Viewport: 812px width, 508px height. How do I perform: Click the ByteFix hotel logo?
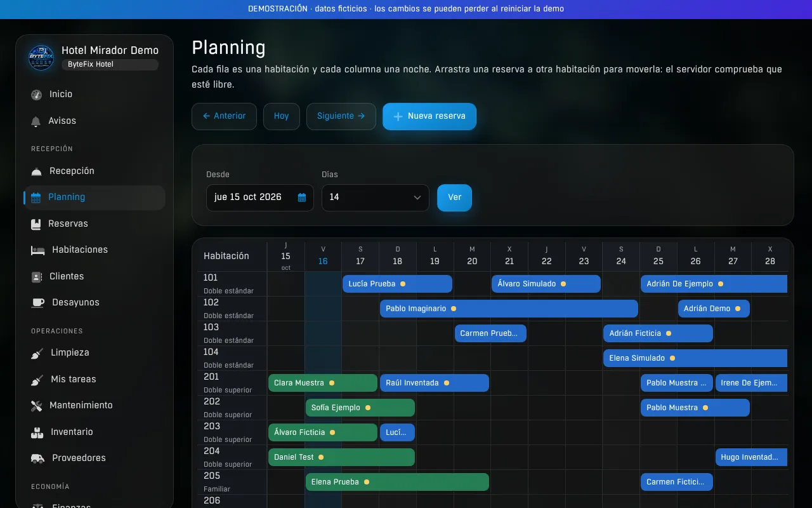[41, 57]
